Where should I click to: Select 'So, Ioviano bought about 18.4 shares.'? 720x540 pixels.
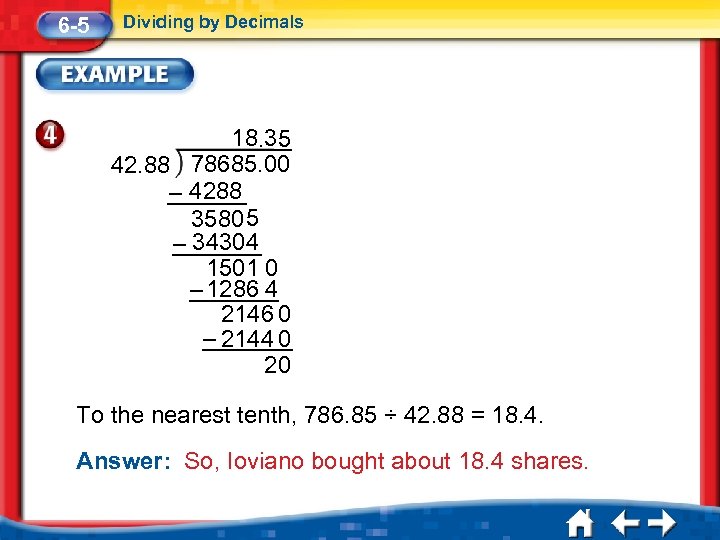[x=386, y=461]
